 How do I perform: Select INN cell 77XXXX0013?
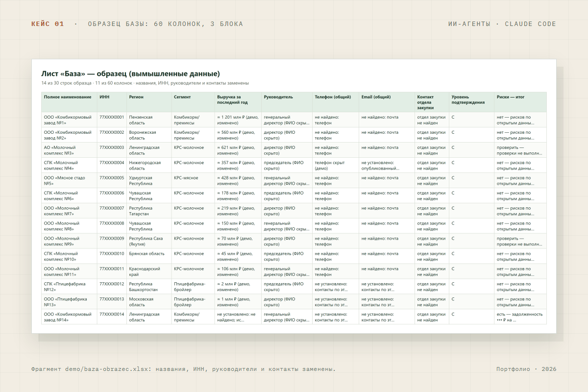click(x=112, y=302)
